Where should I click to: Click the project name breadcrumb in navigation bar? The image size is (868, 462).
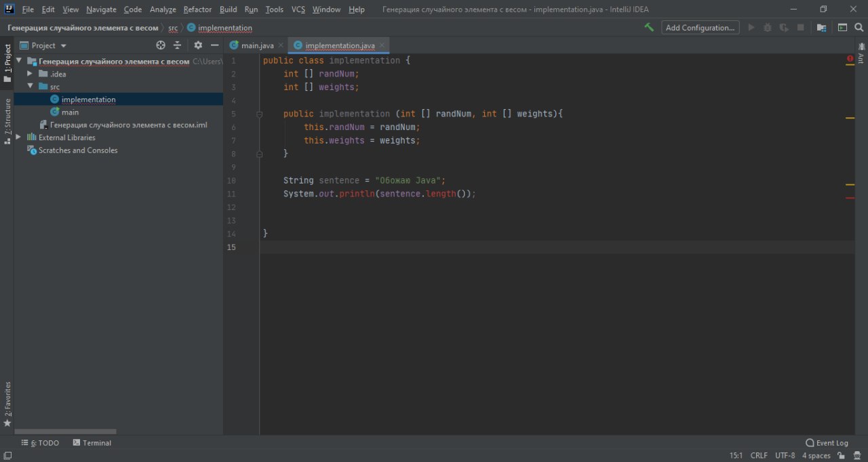[x=83, y=28]
